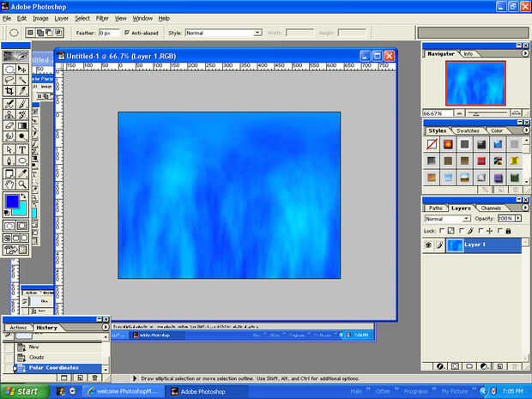
Task: Open the Navigator palette flyout menu
Action: click(x=525, y=53)
